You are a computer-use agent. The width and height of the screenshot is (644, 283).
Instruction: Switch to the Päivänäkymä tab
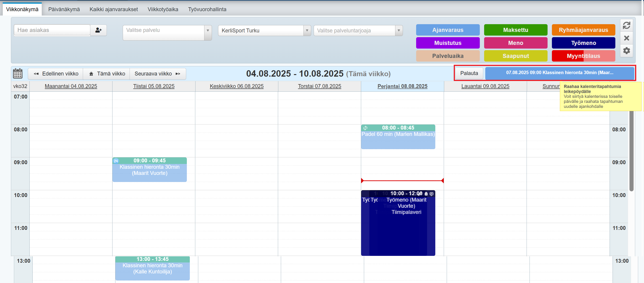pyautogui.click(x=64, y=9)
